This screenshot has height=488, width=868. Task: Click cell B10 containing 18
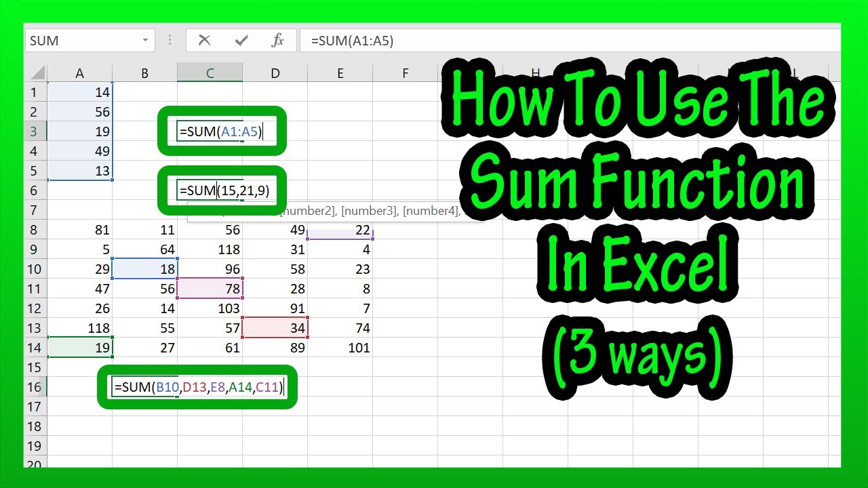tap(144, 269)
